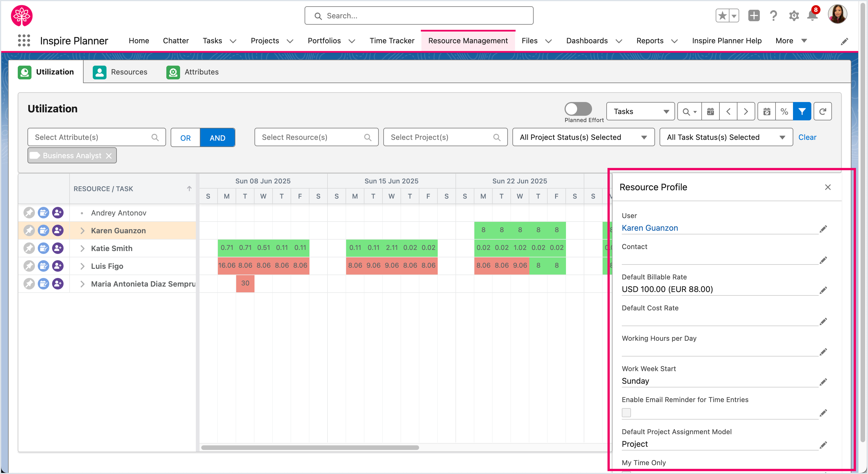Edit the Working Hours per Day field

[x=823, y=352]
